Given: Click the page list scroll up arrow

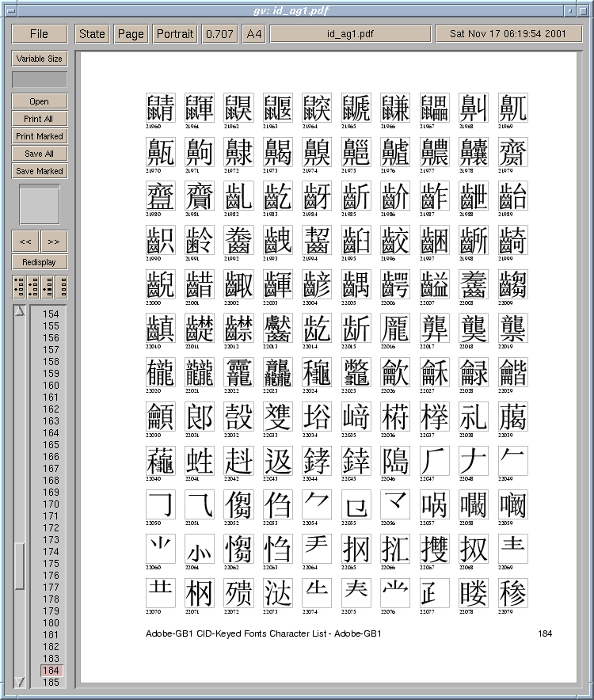Looking at the screenshot, I should pyautogui.click(x=20, y=311).
